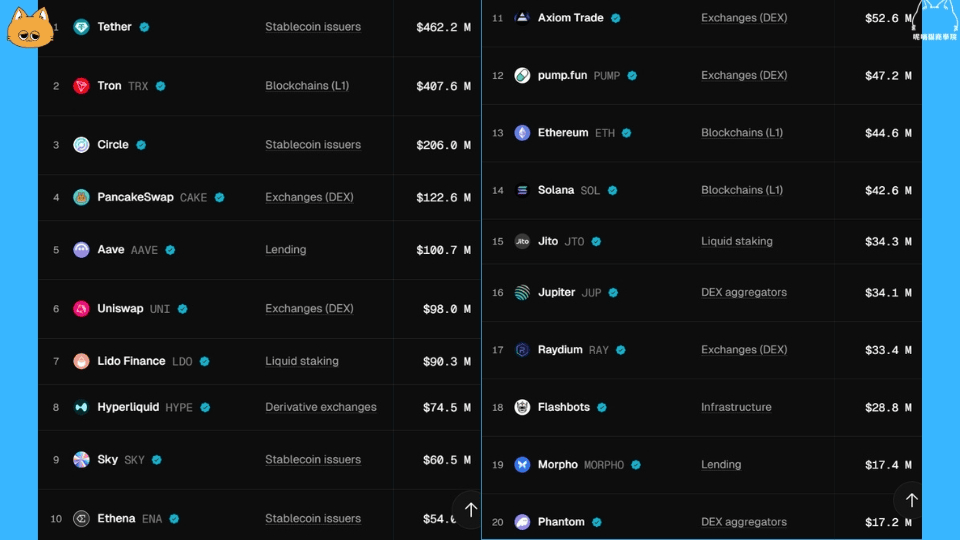This screenshot has height=540, width=960.
Task: Click the Flashbots logo icon
Action: click(522, 407)
